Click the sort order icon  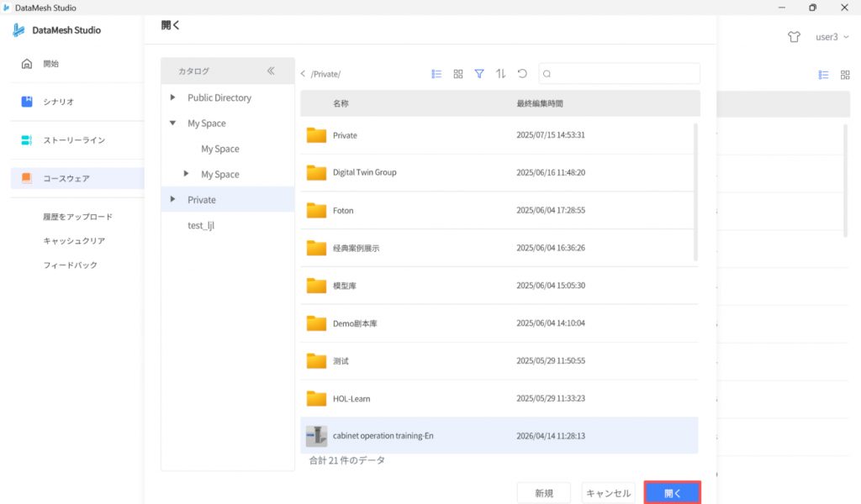[501, 74]
